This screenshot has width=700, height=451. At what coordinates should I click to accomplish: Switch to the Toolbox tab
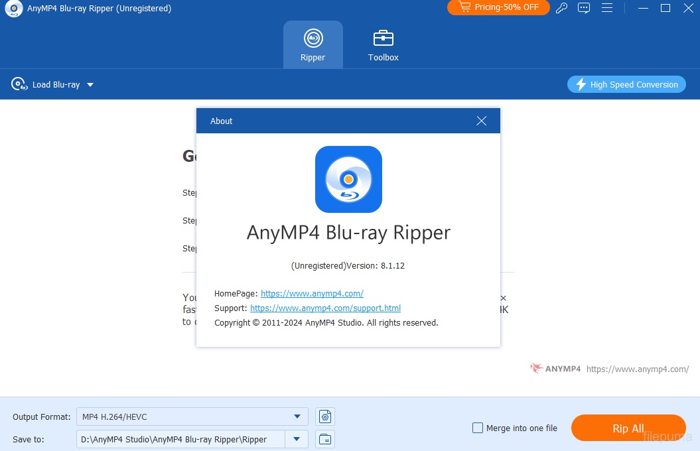point(383,45)
